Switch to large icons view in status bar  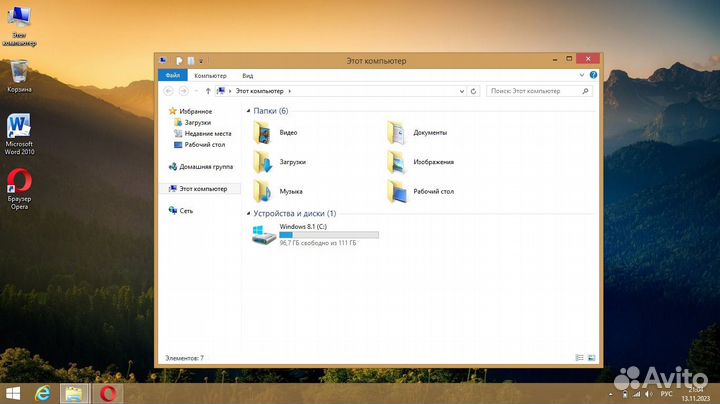click(x=592, y=357)
